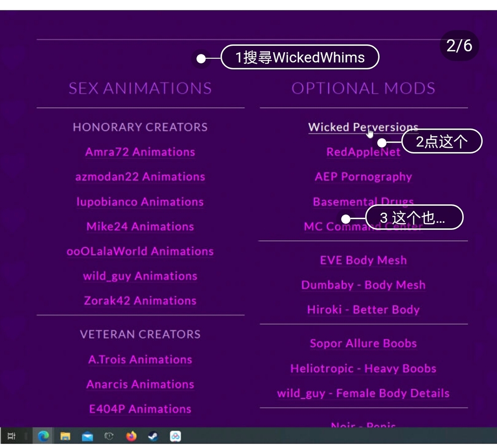Open the RedAppleNet mod link
Viewport: 497px width, 448px height.
363,152
